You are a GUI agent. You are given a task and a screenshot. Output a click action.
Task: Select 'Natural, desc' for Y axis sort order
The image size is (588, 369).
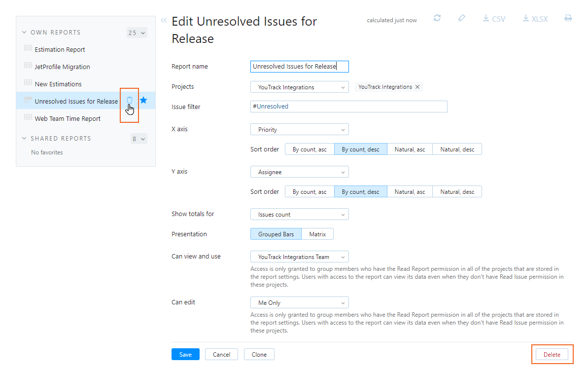click(x=457, y=192)
